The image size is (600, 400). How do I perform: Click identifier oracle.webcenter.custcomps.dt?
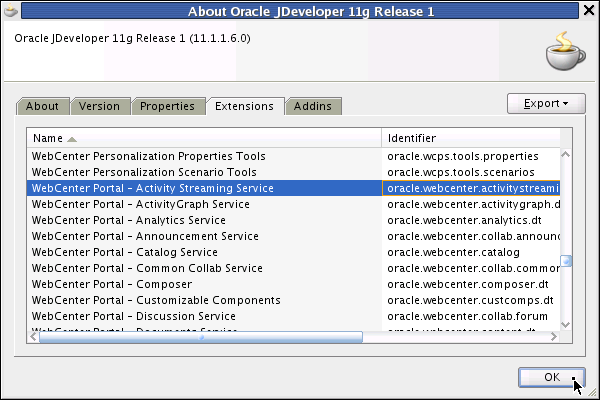(471, 300)
